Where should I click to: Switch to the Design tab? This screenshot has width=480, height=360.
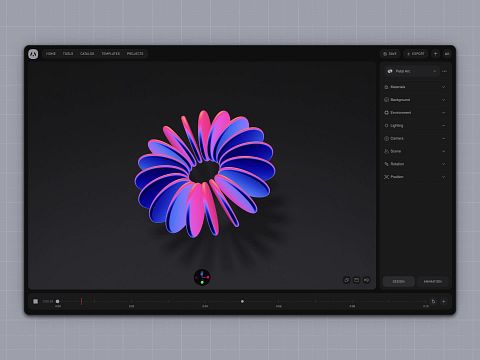(x=398, y=282)
